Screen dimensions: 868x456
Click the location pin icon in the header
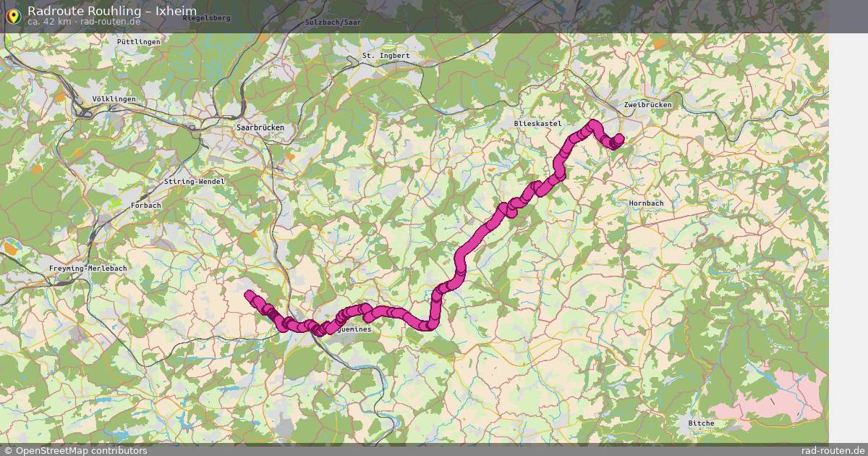click(13, 14)
